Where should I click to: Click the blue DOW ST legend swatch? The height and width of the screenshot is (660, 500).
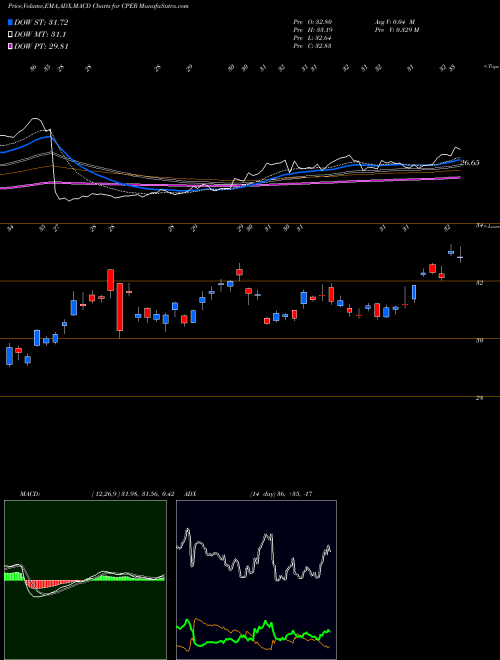10,22
